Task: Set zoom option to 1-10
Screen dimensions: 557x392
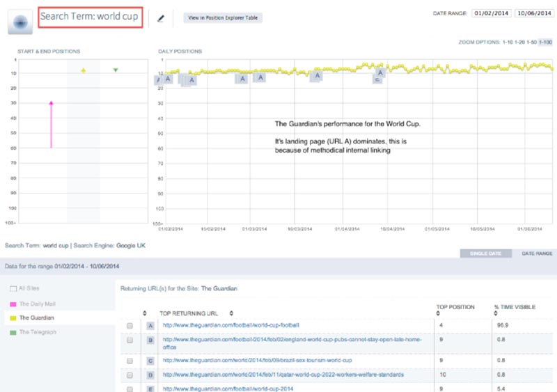Action: pos(508,42)
